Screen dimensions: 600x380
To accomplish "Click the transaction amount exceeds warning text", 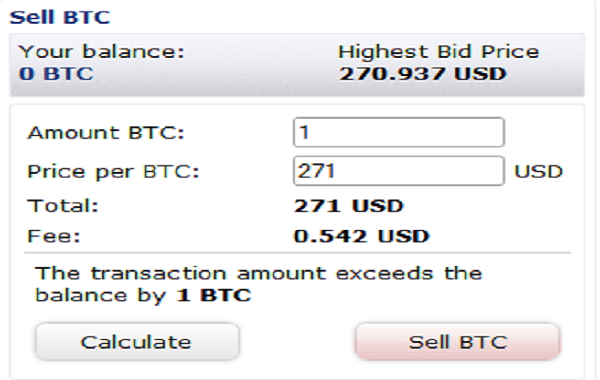I will click(259, 284).
